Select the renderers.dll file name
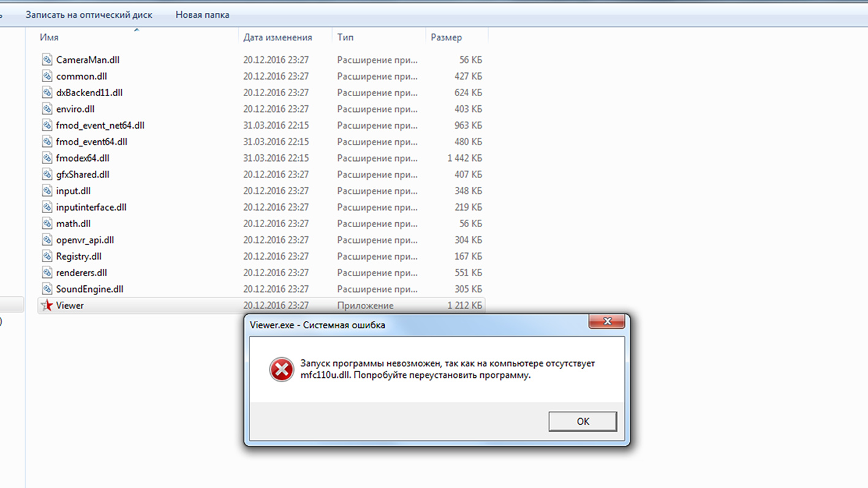This screenshot has width=868, height=488. click(81, 272)
